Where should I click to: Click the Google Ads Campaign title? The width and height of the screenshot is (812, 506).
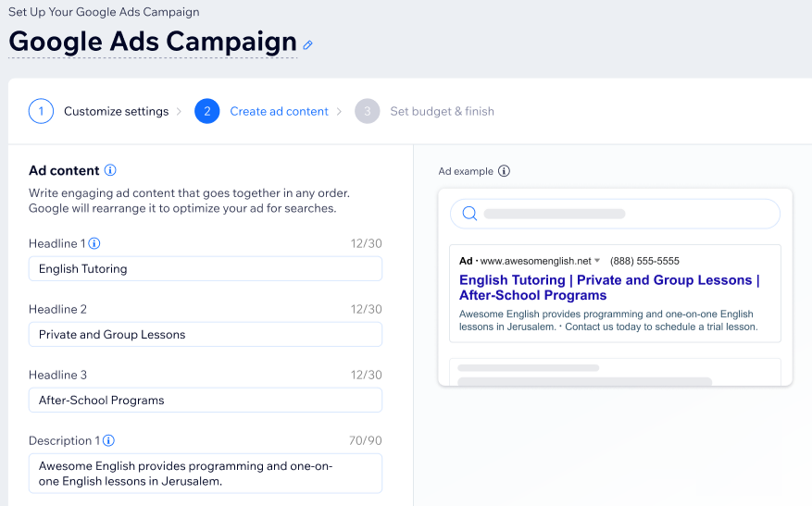(153, 42)
